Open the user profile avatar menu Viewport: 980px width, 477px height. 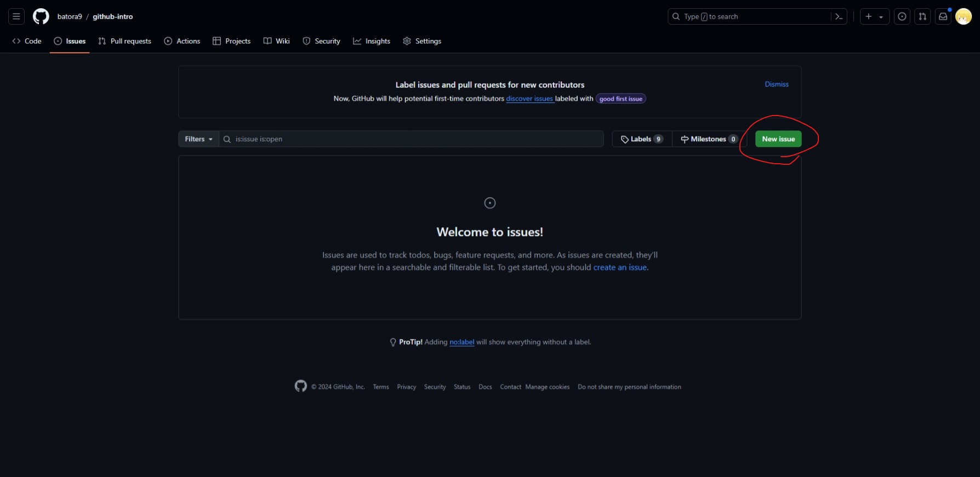point(963,16)
